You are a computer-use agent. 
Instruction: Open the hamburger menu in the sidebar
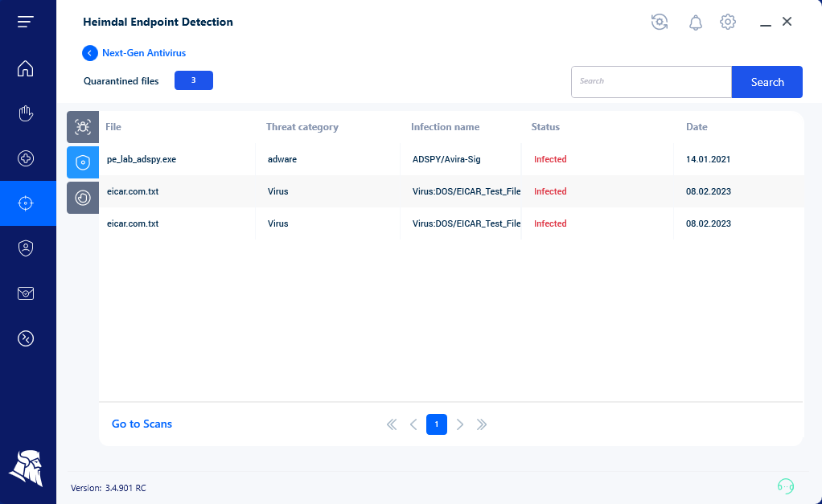click(x=25, y=22)
